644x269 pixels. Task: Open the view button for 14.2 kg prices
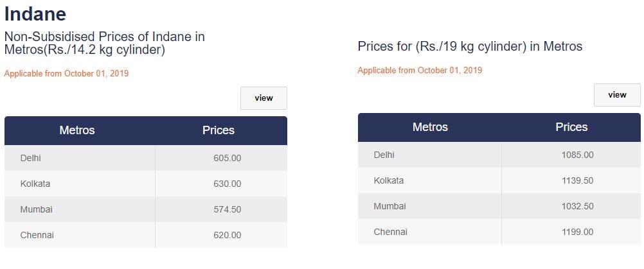tap(264, 98)
